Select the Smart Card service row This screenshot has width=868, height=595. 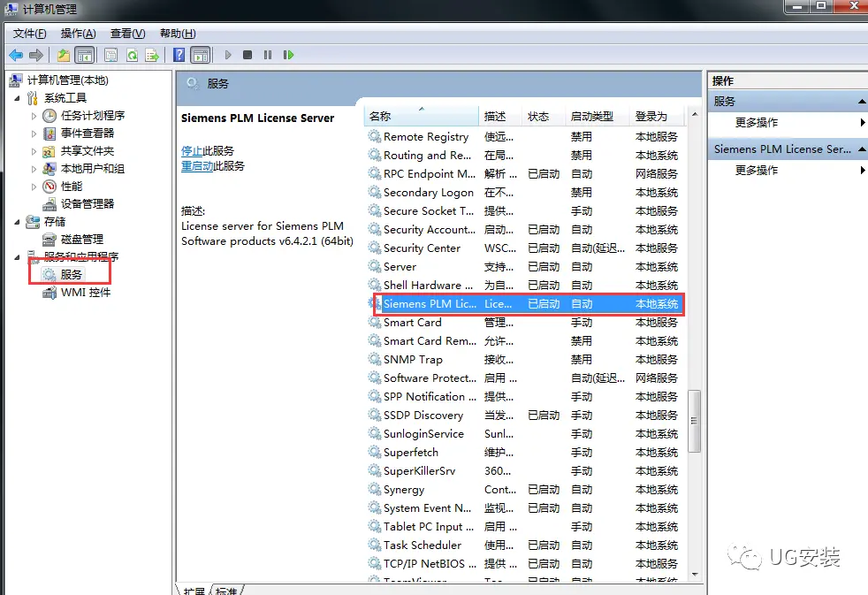point(526,323)
